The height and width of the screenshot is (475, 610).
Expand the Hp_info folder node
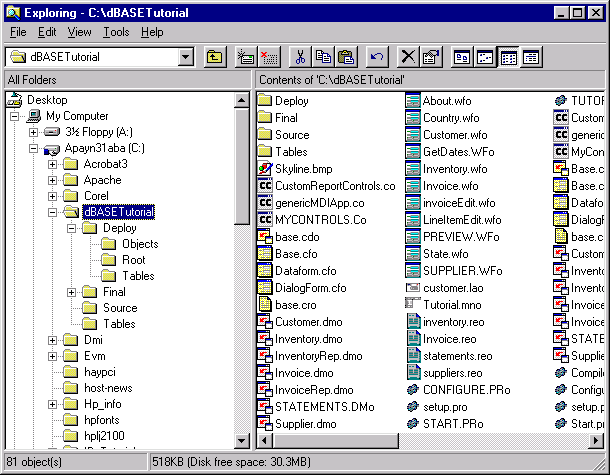[53, 404]
